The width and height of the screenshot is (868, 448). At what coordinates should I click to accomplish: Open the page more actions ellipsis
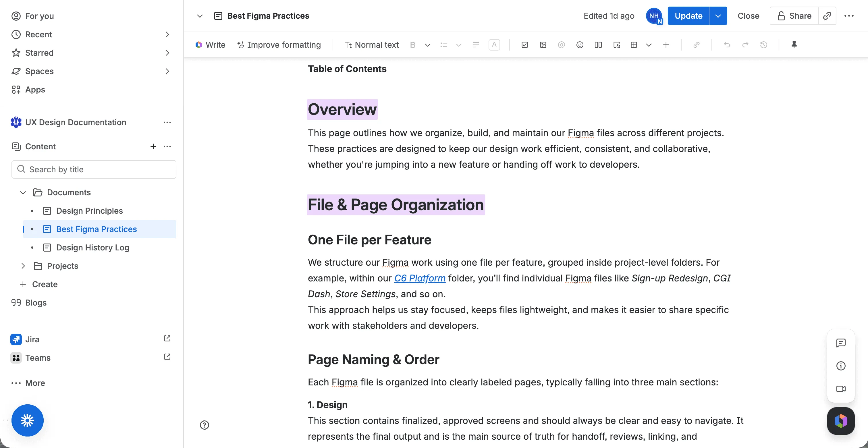[849, 16]
